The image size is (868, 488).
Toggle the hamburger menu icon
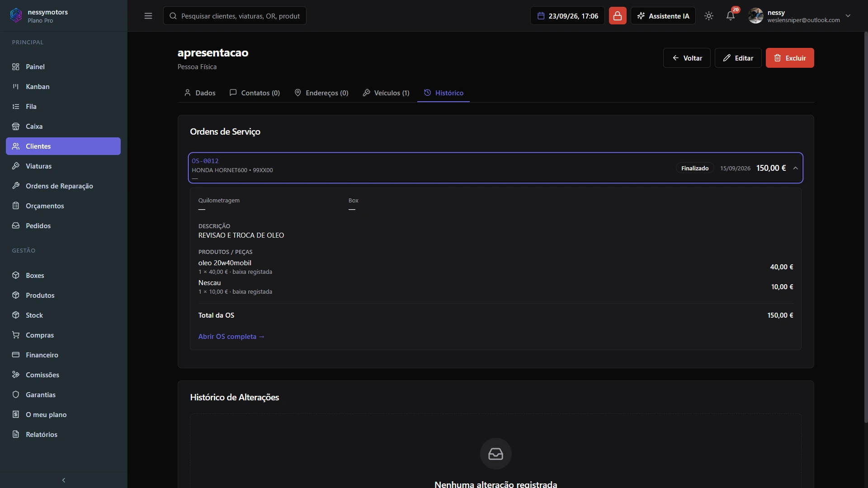pos(148,16)
